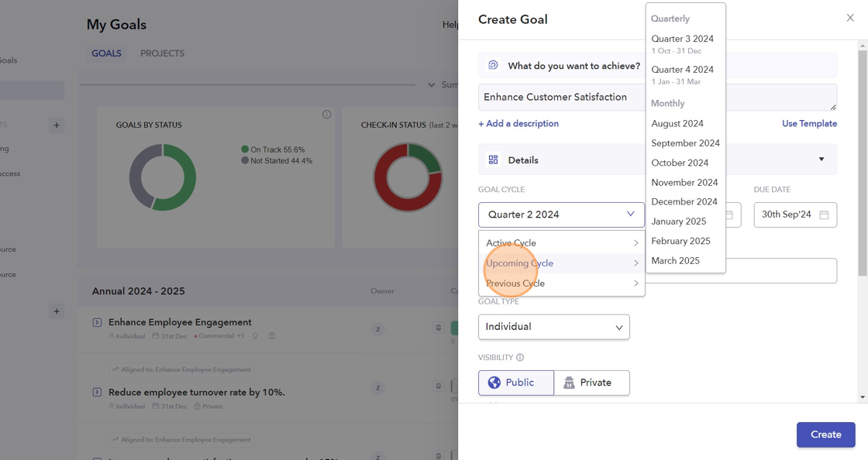Collapse the Details section arrow
The width and height of the screenshot is (868, 460).
point(821,160)
